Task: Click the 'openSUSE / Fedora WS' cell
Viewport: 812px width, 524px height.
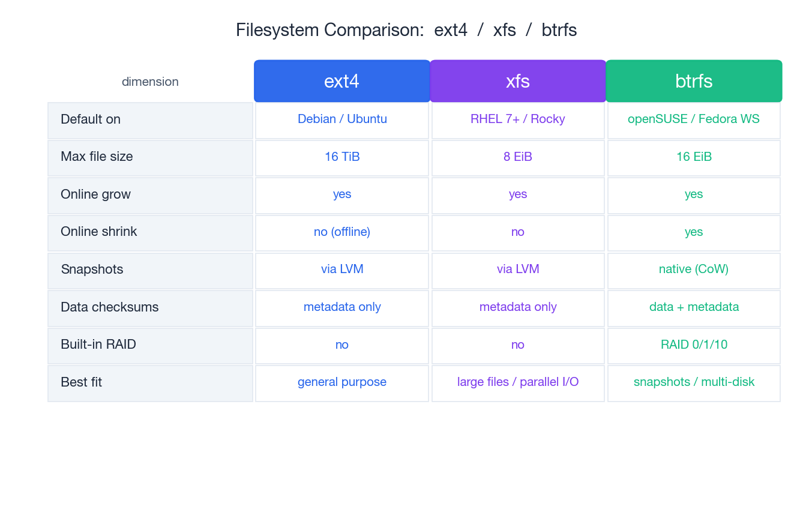Action: pos(693,119)
